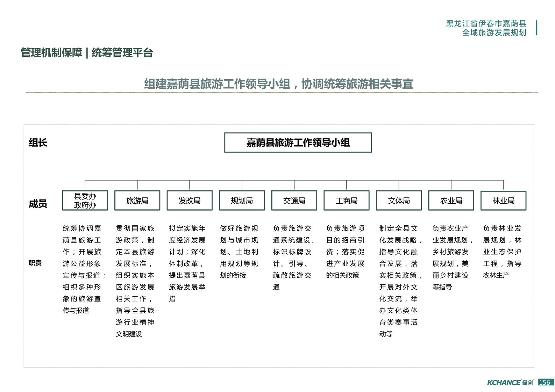Click the duty text 负责旅游项目的招商引资
The image size is (555, 392).
click(345, 240)
